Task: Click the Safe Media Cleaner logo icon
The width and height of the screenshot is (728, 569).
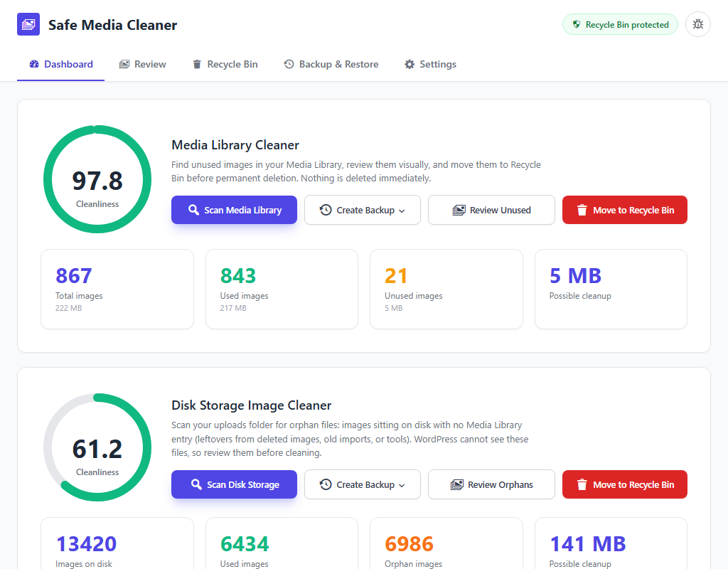Action: (x=28, y=24)
